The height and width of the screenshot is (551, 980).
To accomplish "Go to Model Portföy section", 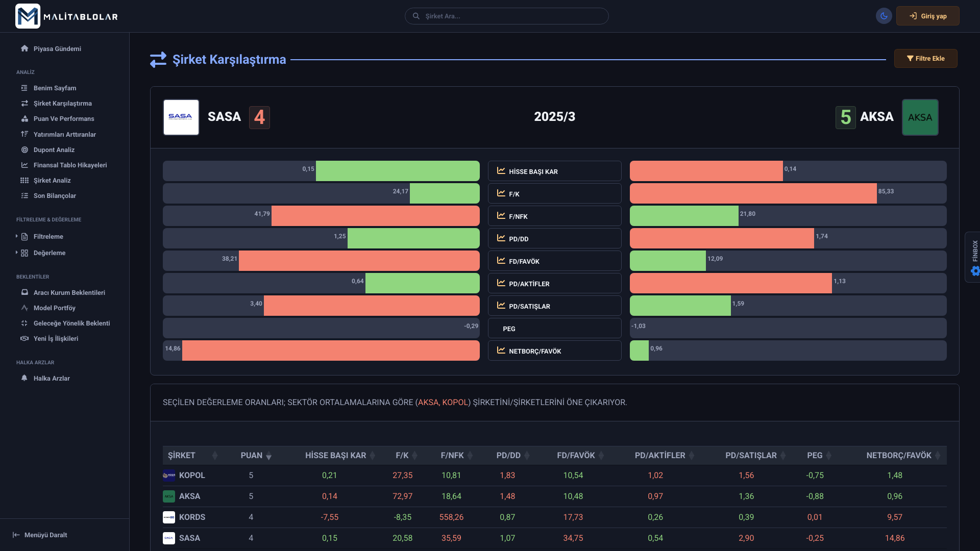I will tap(54, 308).
